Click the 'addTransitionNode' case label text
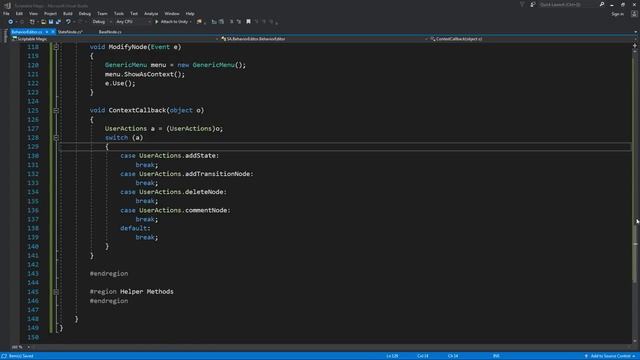 218,174
